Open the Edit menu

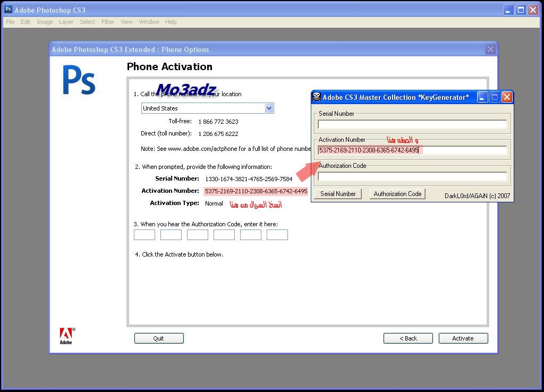click(x=25, y=22)
